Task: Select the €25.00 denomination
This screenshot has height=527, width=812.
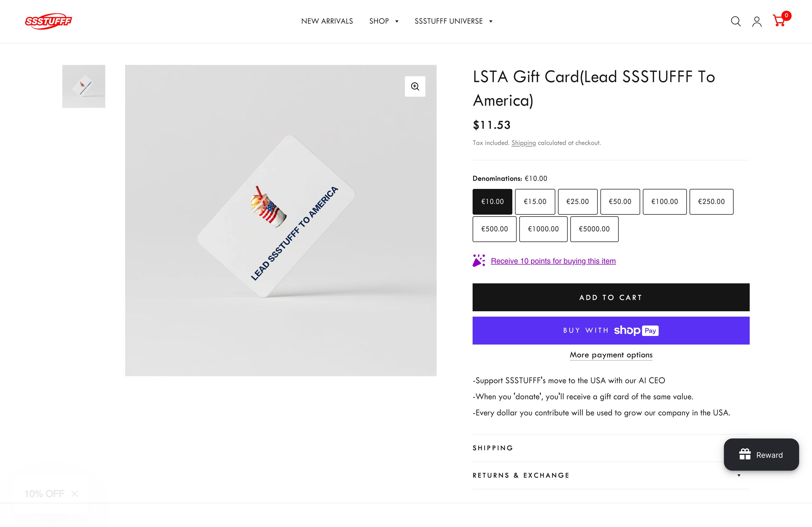Action: pyautogui.click(x=578, y=202)
